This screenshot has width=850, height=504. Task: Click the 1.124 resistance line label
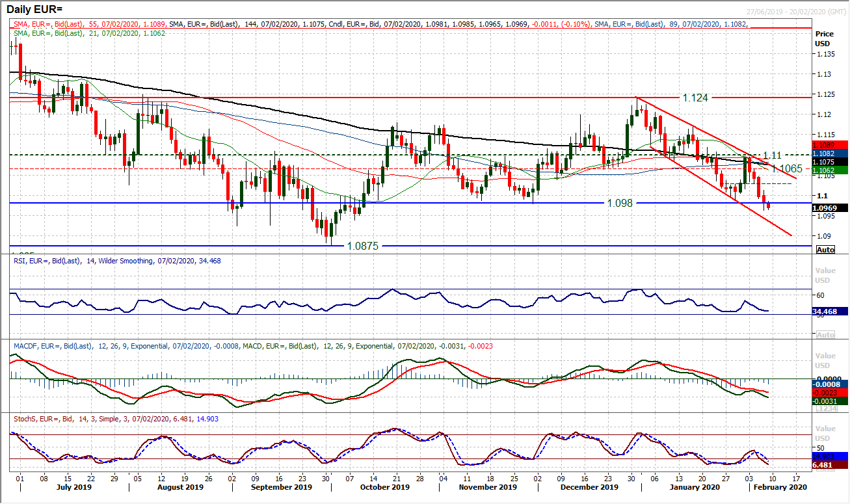[x=695, y=97]
